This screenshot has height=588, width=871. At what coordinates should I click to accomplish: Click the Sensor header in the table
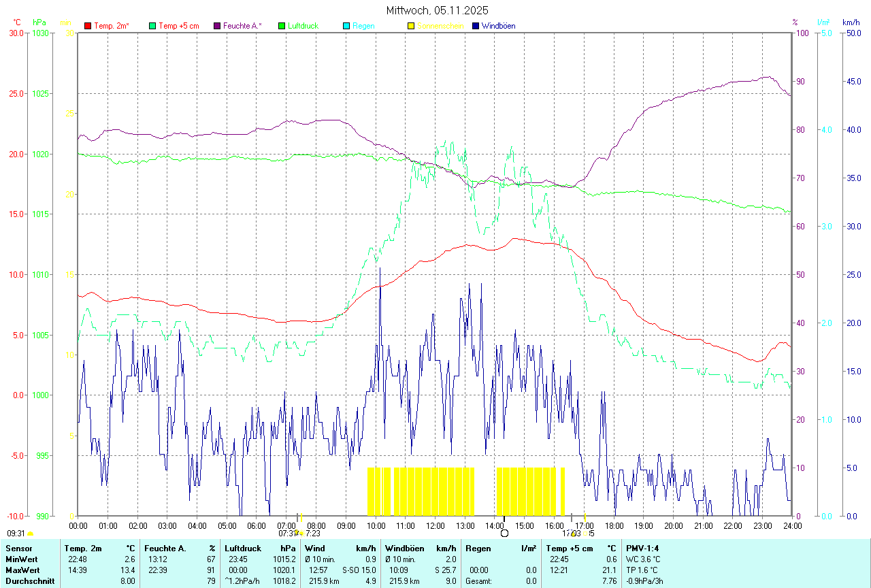pos(18,548)
